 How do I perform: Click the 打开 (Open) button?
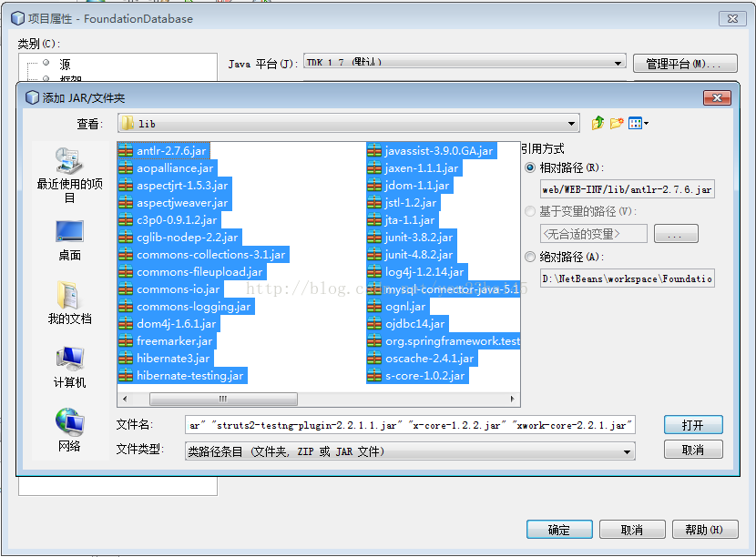pos(693,425)
